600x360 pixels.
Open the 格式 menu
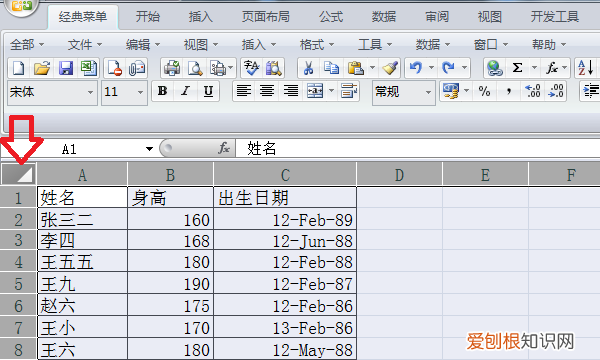[317, 45]
